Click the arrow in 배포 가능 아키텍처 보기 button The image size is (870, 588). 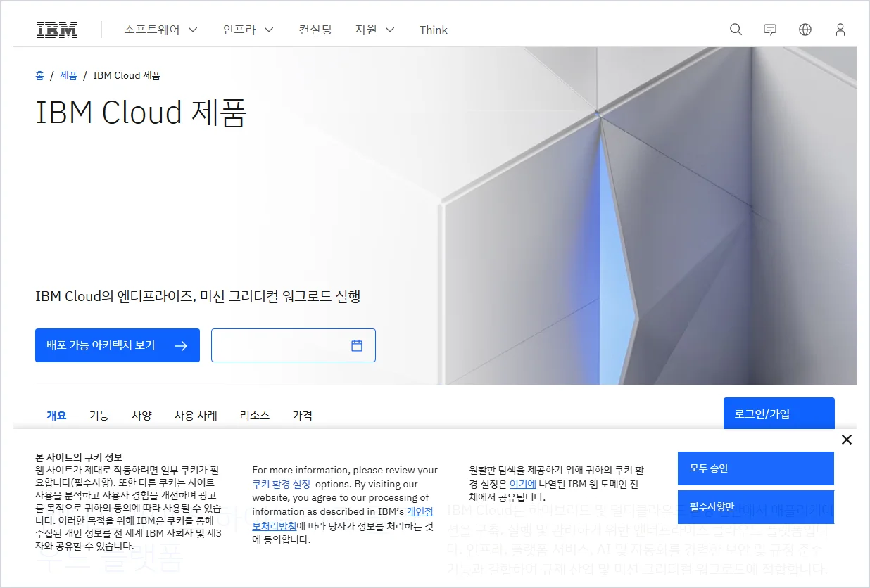click(x=181, y=345)
